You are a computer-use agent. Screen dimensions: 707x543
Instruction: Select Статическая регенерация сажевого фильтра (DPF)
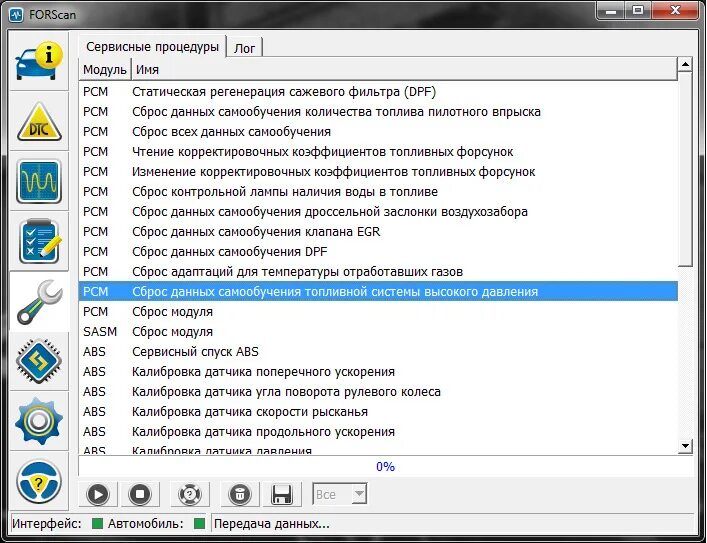pos(378,92)
